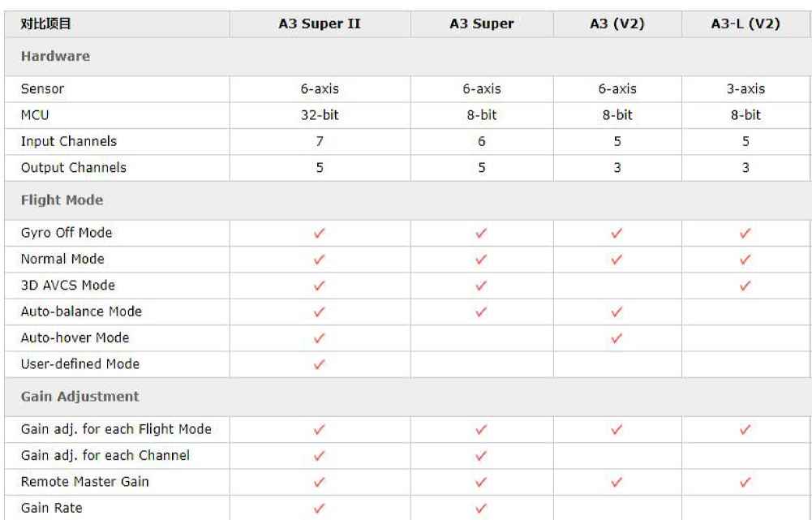Screen dimensions: 812x520
Task: Click the Input Channels row label
Action: tap(68, 141)
